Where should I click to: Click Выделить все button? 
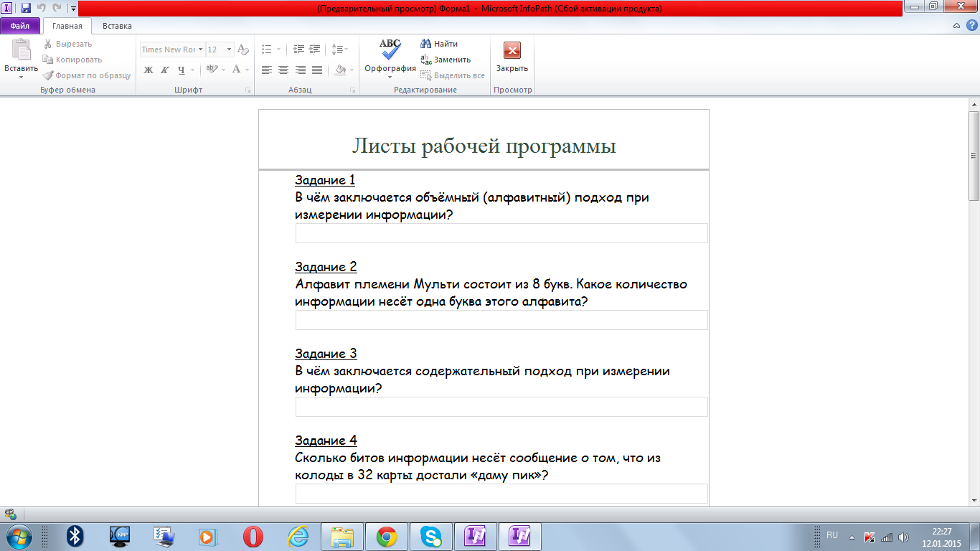click(x=453, y=75)
